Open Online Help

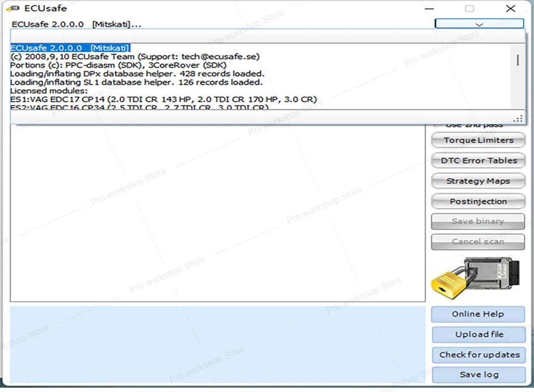[478, 314]
